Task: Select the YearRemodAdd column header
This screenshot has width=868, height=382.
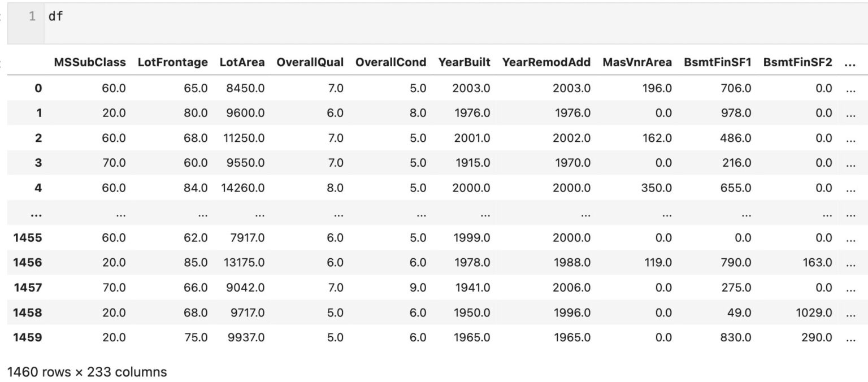Action: click(546, 63)
